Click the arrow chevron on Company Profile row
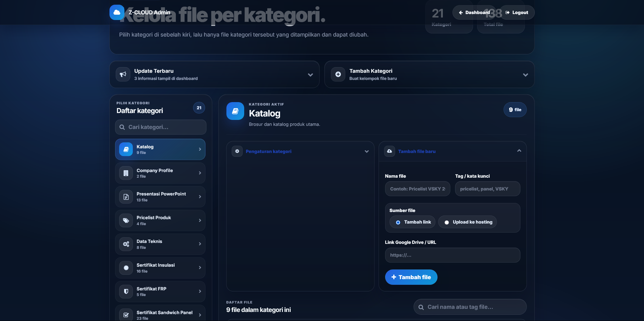This screenshot has height=321, width=644. (200, 173)
